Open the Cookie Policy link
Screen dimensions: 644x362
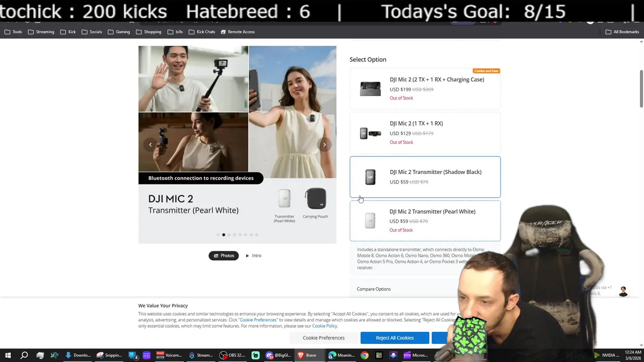[325, 326]
